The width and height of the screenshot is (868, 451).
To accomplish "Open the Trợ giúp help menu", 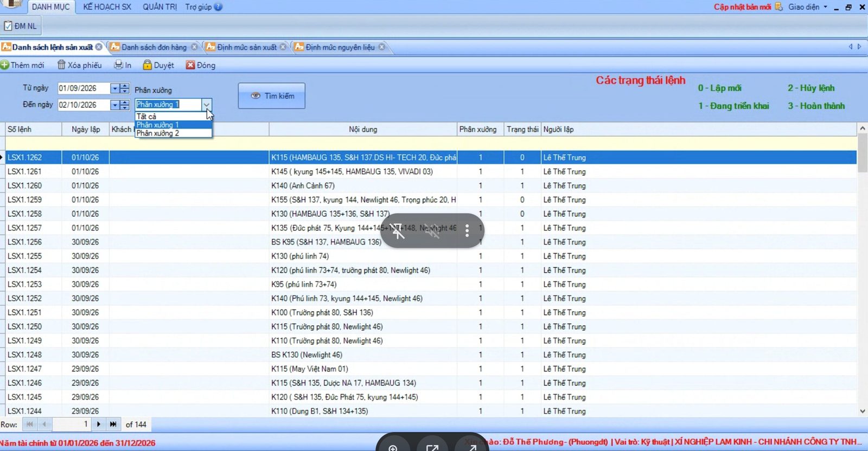I will [203, 7].
